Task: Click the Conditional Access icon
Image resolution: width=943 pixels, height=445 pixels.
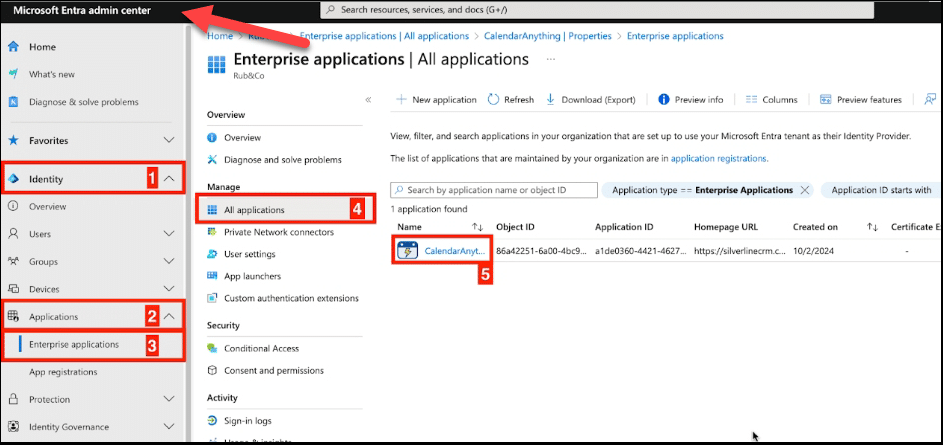Action: tap(212, 348)
